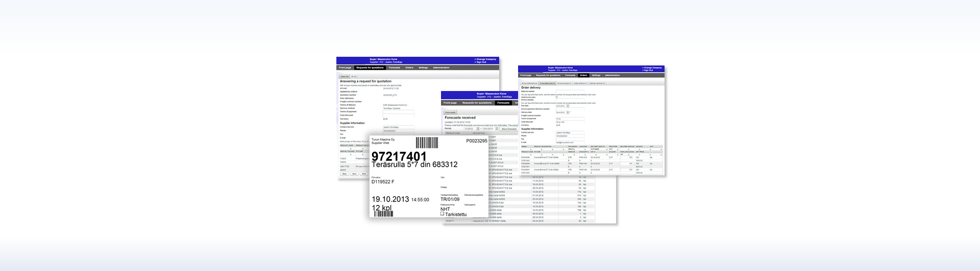This screenshot has width=980, height=271.
Task: Click Forecasts tab in order delivery window
Action: (x=570, y=75)
